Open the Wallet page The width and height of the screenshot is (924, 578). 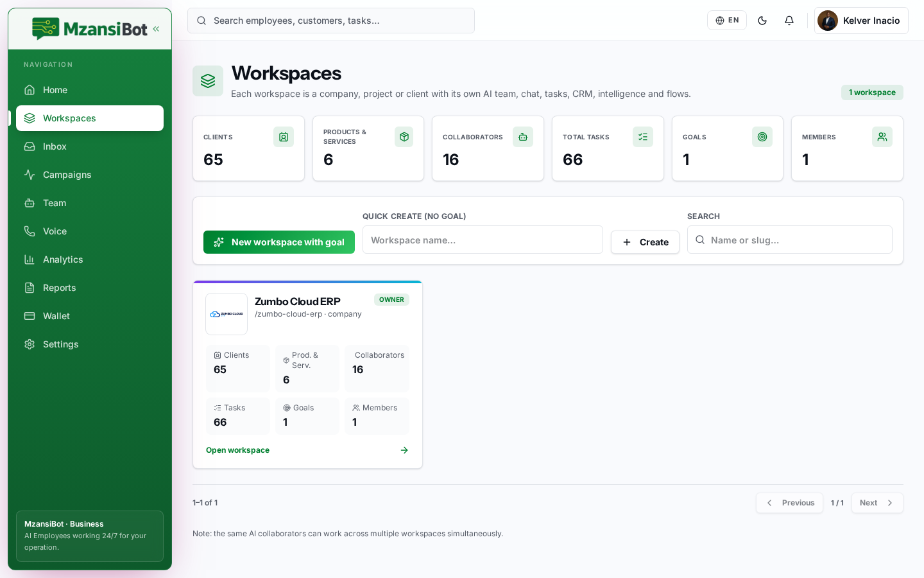(90, 316)
